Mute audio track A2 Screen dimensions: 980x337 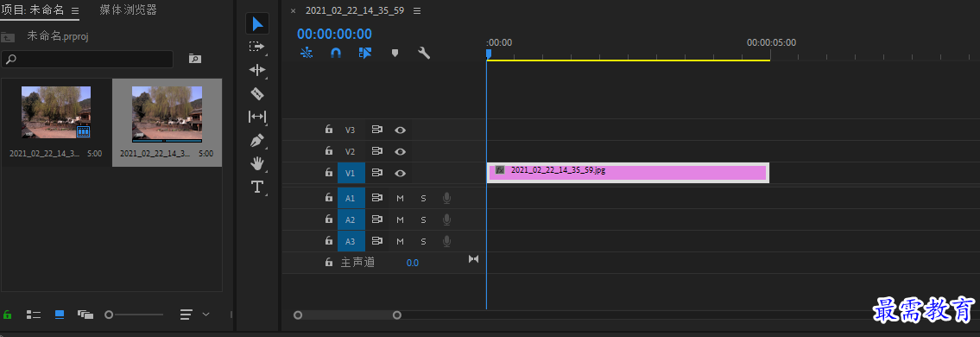click(x=400, y=219)
